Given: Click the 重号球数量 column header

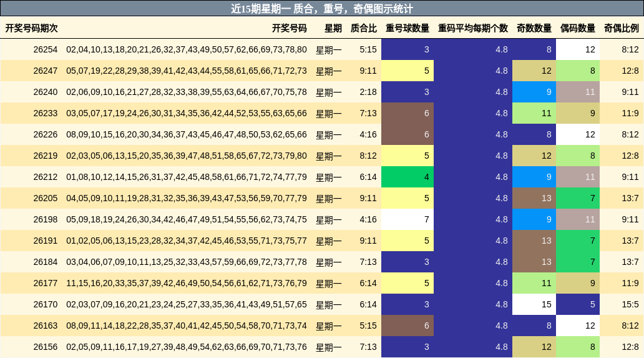Looking at the screenshot, I should [x=407, y=28].
